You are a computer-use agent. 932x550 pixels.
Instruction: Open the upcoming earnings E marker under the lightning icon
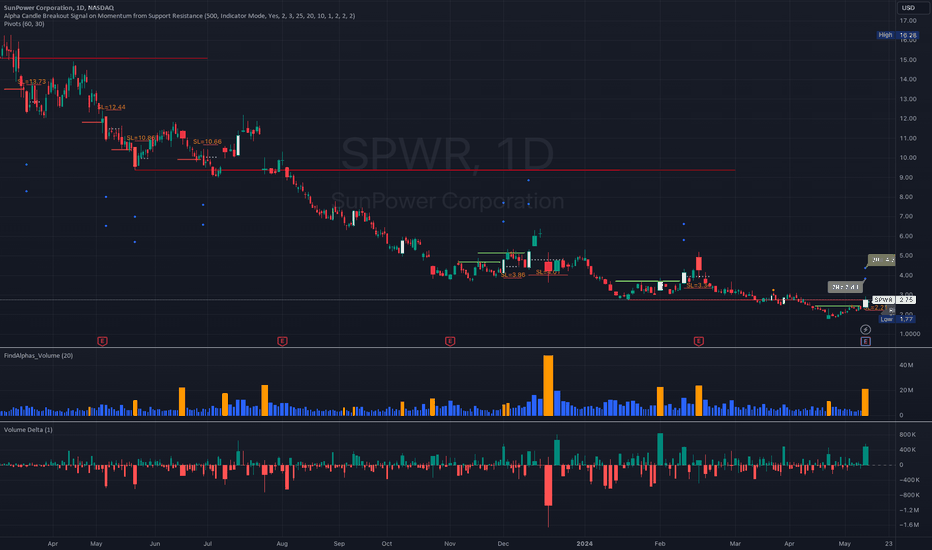(865, 341)
